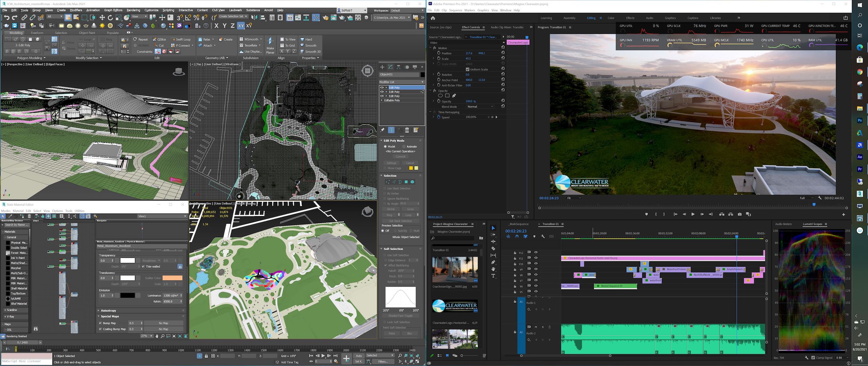Open the _MainSequence timeline tab
The width and height of the screenshot is (868, 366).
[x=518, y=224]
